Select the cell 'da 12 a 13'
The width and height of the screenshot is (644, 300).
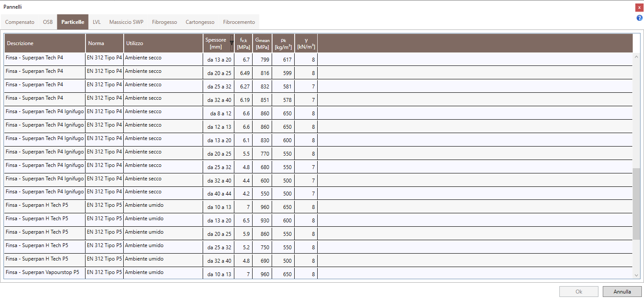pos(219,127)
